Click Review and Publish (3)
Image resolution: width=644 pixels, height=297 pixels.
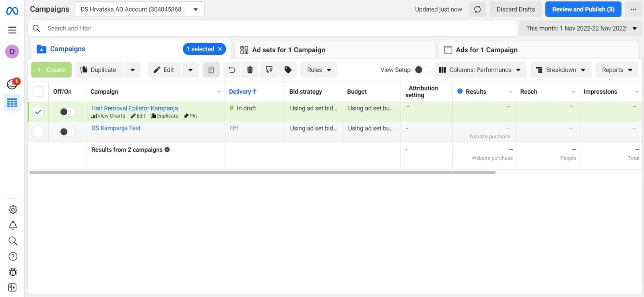pos(583,9)
